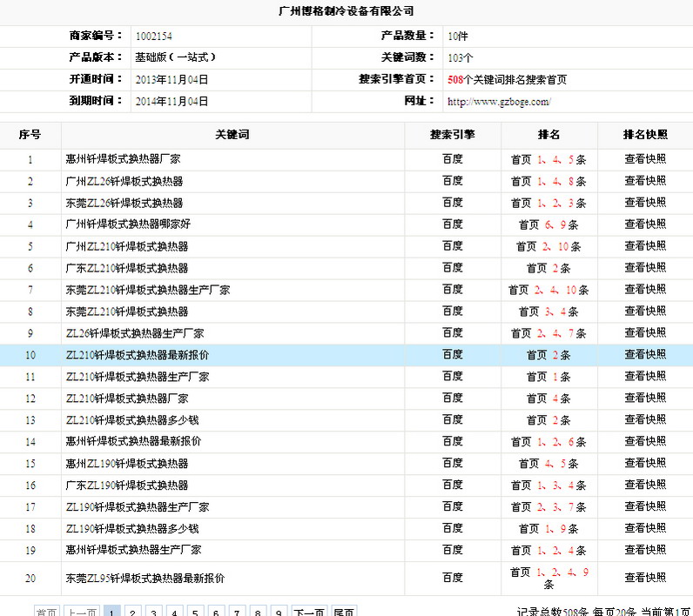Jump to last page with 尾页
Image resolution: width=693 pixels, height=616 pixels.
tap(344, 612)
